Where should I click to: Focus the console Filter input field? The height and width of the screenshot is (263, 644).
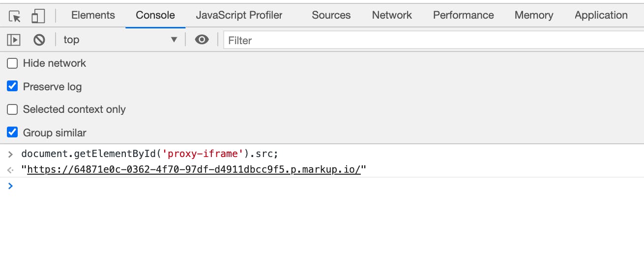434,40
